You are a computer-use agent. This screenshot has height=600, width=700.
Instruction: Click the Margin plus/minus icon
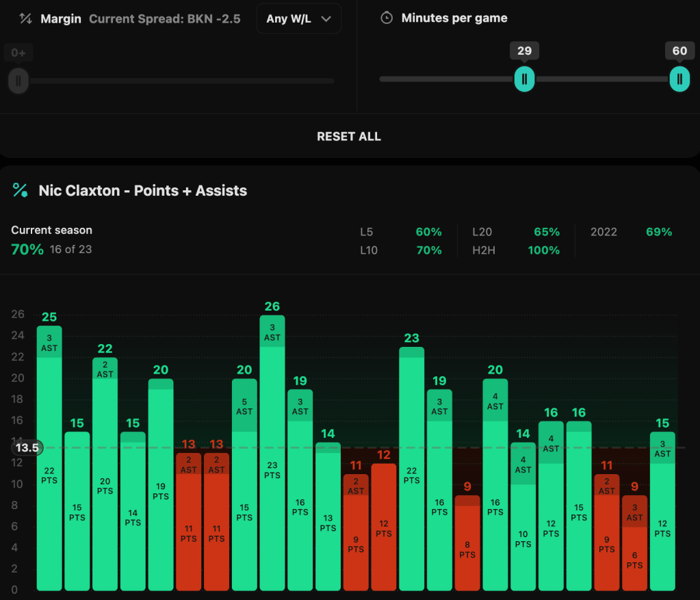(25, 18)
